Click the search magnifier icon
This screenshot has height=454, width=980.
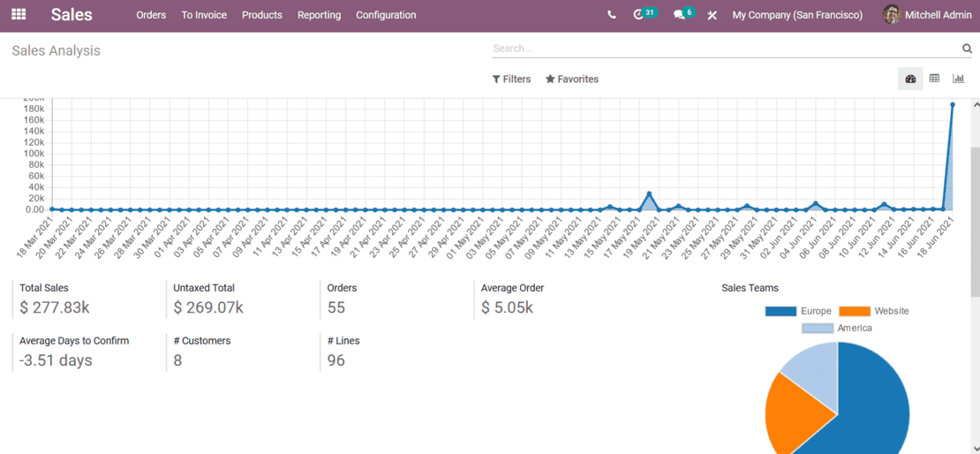pyautogui.click(x=967, y=49)
